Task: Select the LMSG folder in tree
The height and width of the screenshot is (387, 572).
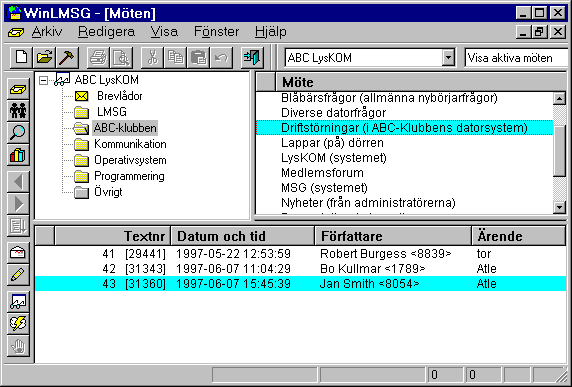Action: point(111,112)
